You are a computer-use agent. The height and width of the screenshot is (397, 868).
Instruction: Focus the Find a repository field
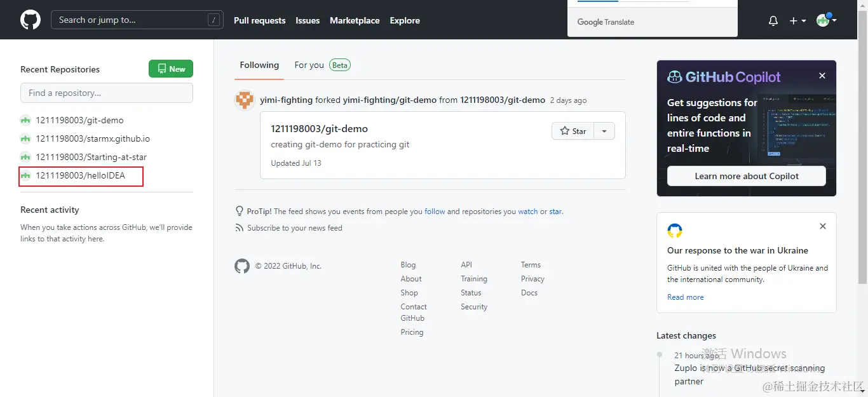[x=107, y=93]
